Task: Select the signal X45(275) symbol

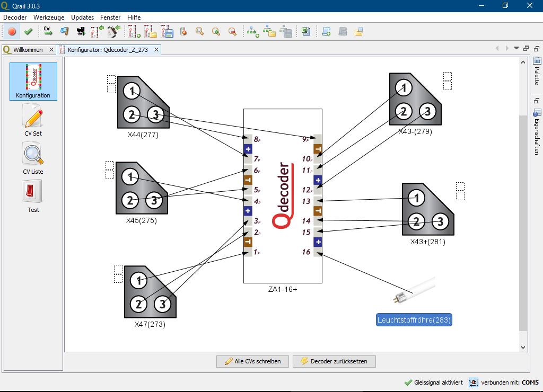Action: [x=142, y=188]
